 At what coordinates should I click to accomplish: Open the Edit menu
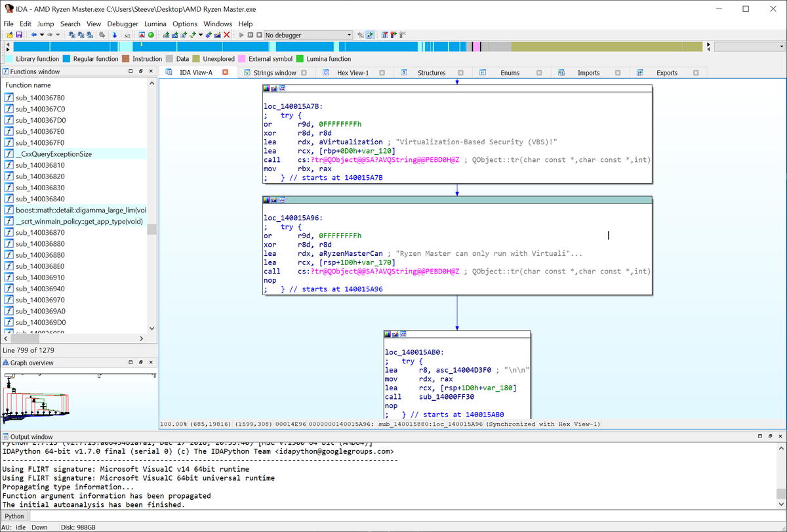click(25, 24)
